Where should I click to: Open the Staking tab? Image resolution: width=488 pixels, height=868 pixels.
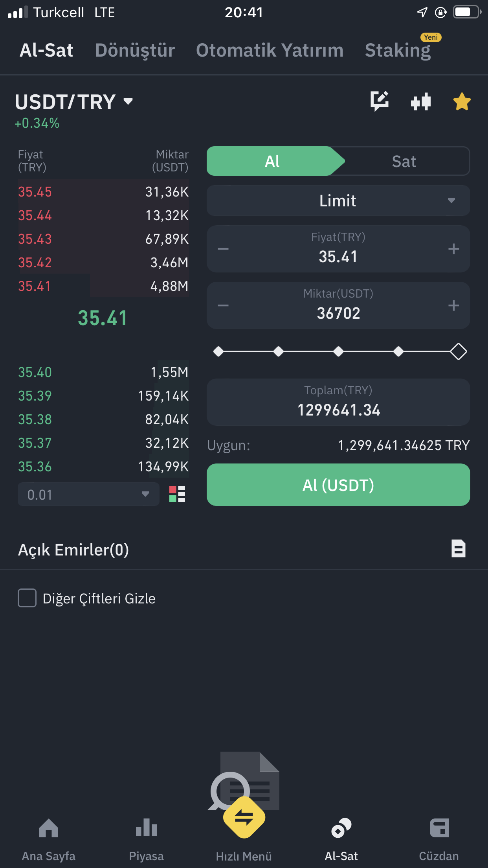pyautogui.click(x=398, y=50)
